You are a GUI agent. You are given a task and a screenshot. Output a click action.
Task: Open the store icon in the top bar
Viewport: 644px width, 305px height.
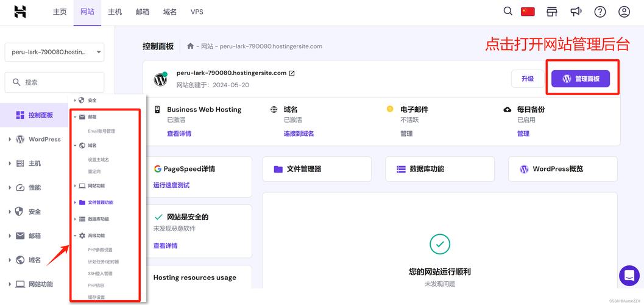[x=551, y=12]
